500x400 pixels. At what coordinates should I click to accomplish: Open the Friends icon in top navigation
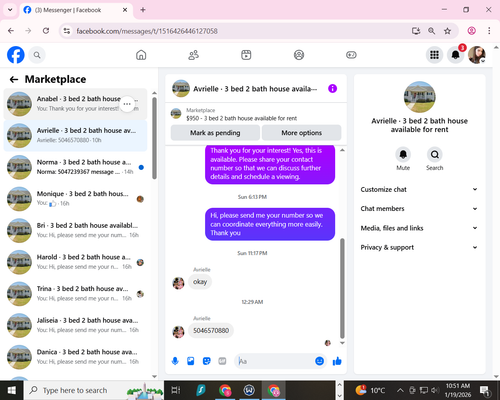coord(194,55)
